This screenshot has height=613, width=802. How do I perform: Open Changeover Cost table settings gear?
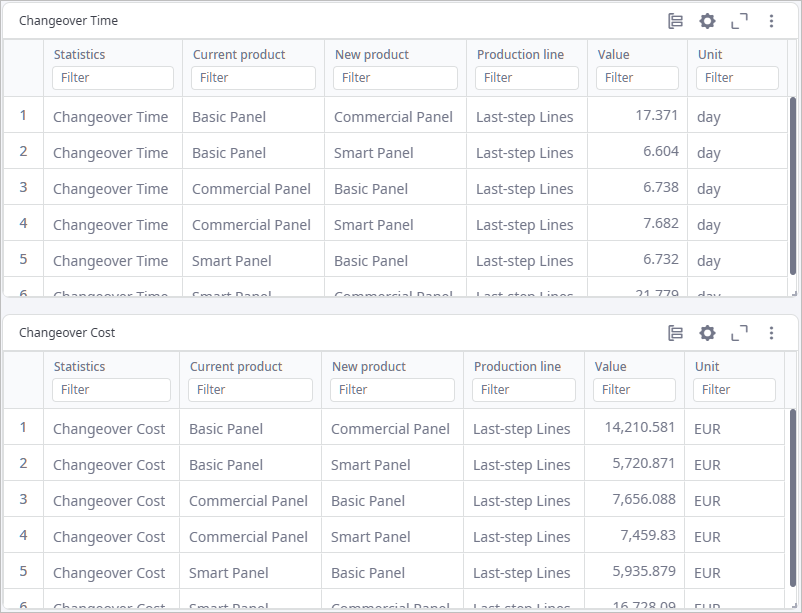coord(707,333)
